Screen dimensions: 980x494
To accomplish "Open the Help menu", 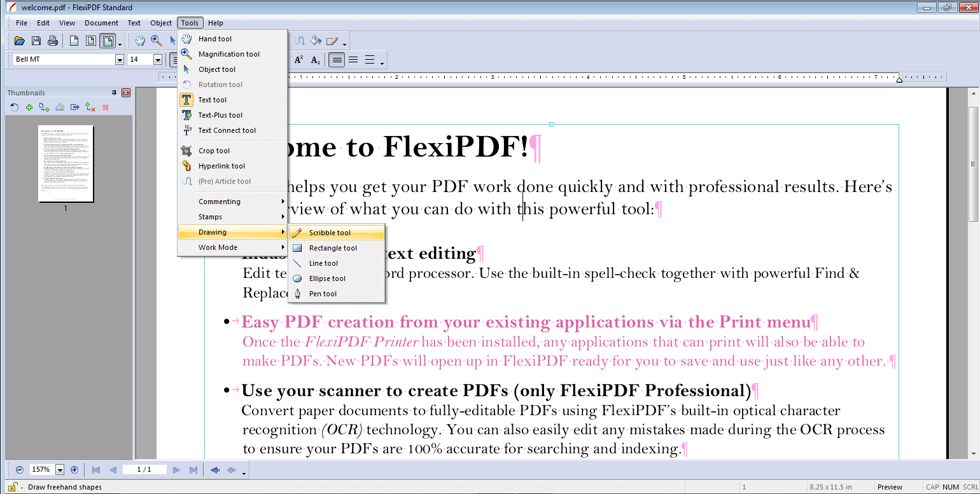I will click(x=216, y=23).
